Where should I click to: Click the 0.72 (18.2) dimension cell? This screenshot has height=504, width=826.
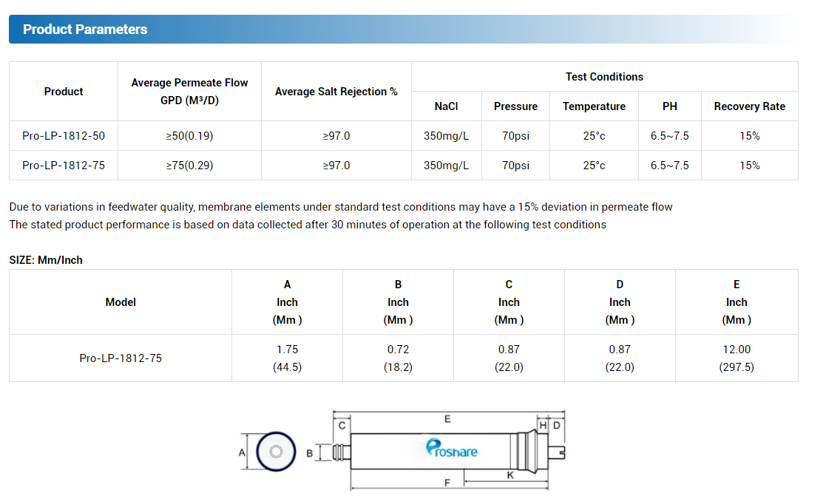click(399, 358)
